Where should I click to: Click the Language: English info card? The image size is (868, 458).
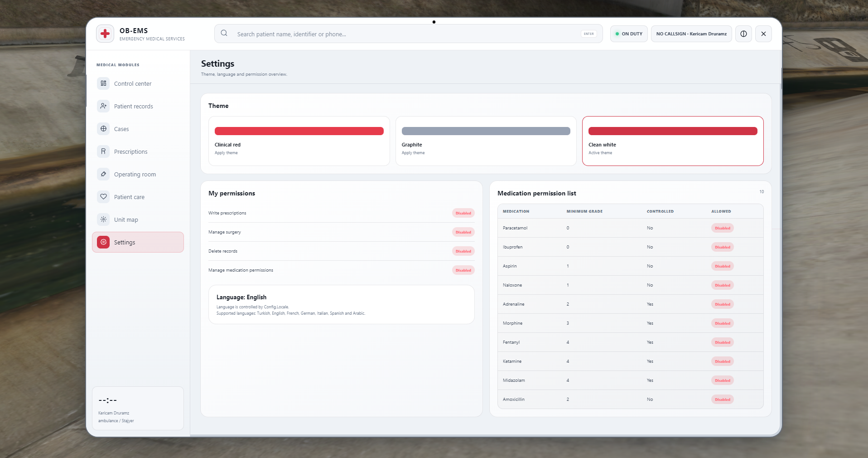[x=341, y=304]
